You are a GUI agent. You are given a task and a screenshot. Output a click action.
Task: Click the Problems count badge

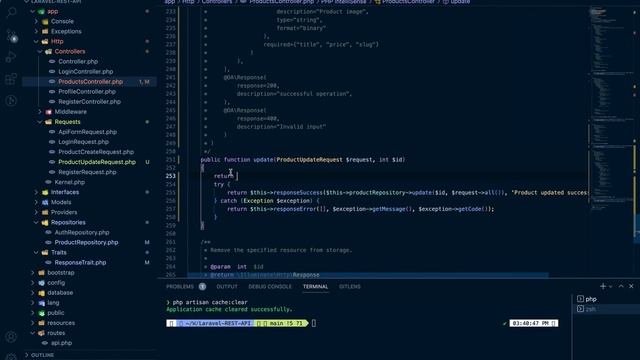(202, 287)
